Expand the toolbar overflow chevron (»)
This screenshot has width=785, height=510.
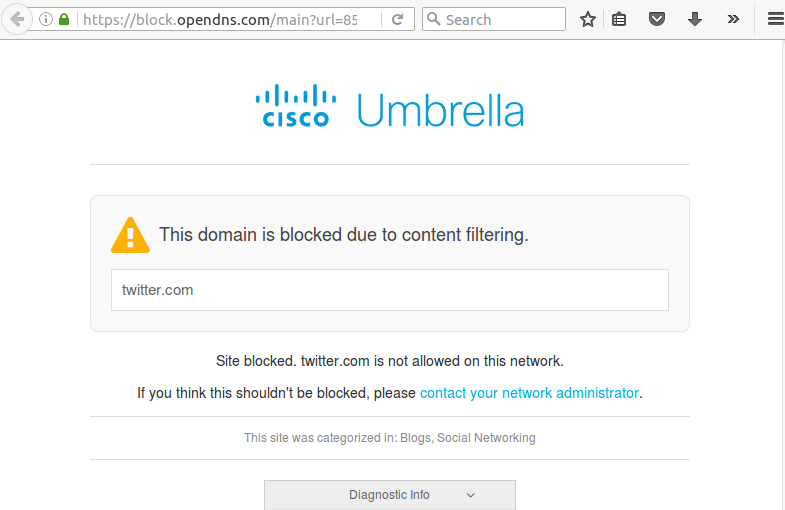click(x=733, y=19)
